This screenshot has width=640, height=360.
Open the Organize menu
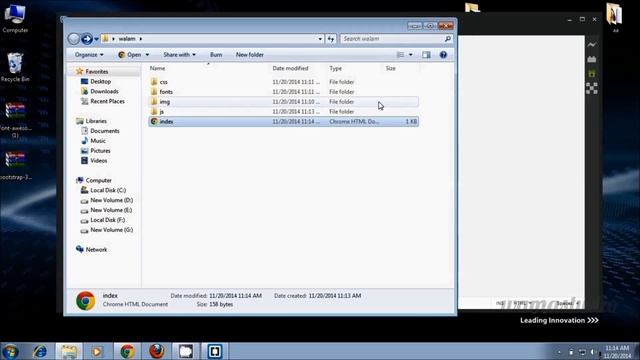pos(89,55)
